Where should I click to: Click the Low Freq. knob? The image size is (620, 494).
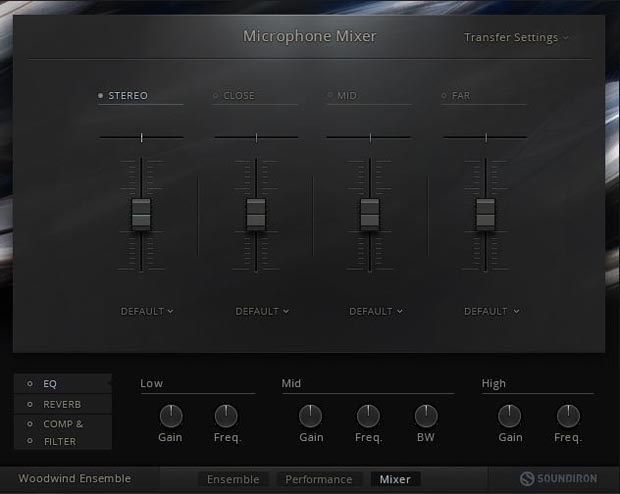click(226, 416)
